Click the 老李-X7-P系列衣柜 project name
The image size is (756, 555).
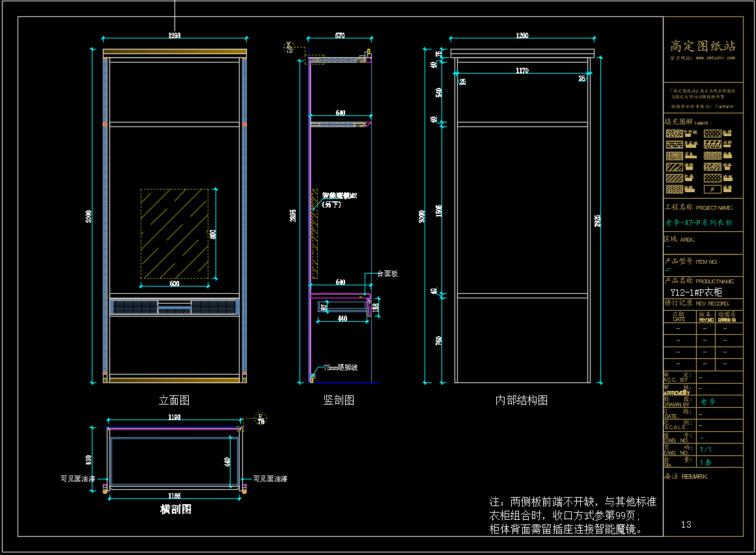coord(699,223)
